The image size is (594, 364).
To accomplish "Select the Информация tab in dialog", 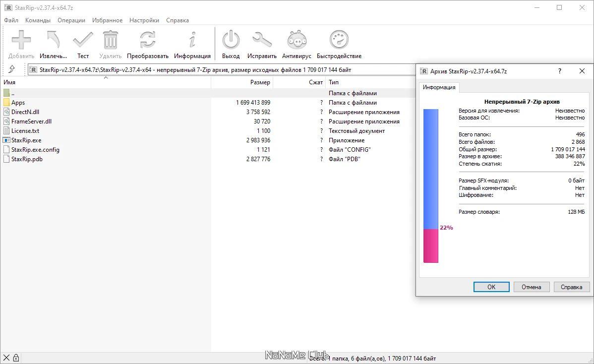I will tap(439, 87).
